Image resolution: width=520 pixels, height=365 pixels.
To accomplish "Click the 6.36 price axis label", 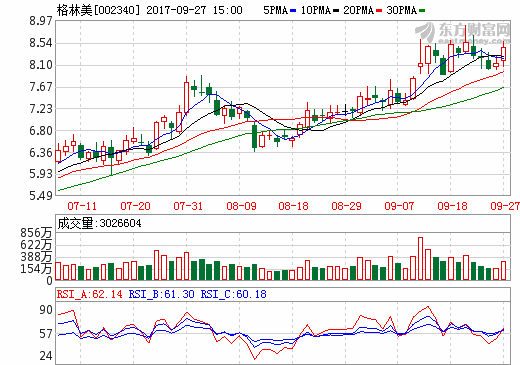I will pyautogui.click(x=41, y=153).
